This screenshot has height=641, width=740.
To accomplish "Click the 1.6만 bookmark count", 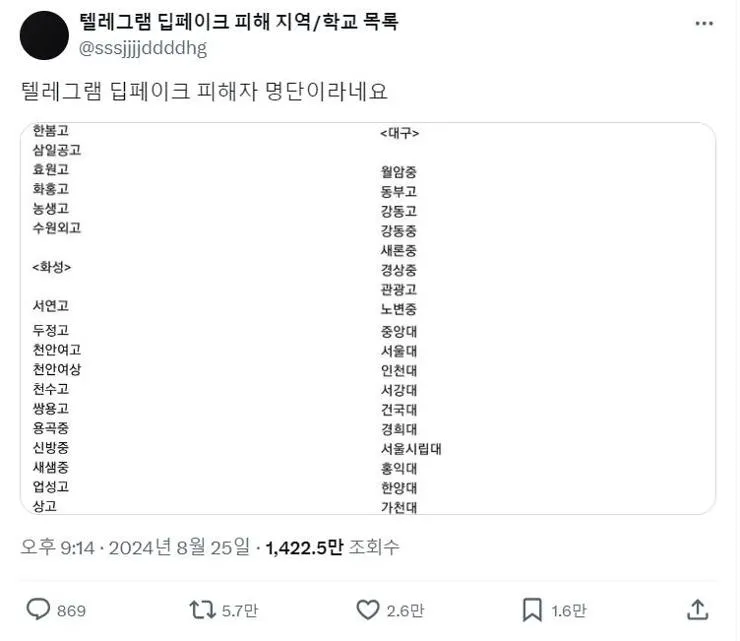I will (568, 610).
